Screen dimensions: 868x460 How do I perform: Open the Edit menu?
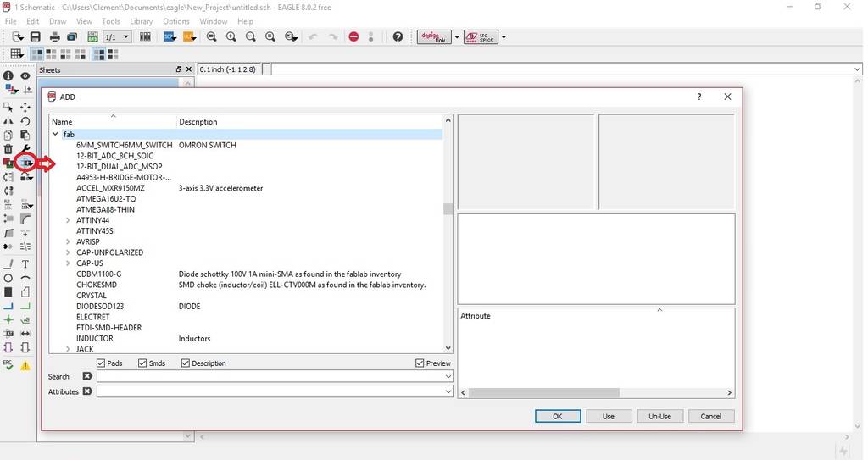coord(33,21)
